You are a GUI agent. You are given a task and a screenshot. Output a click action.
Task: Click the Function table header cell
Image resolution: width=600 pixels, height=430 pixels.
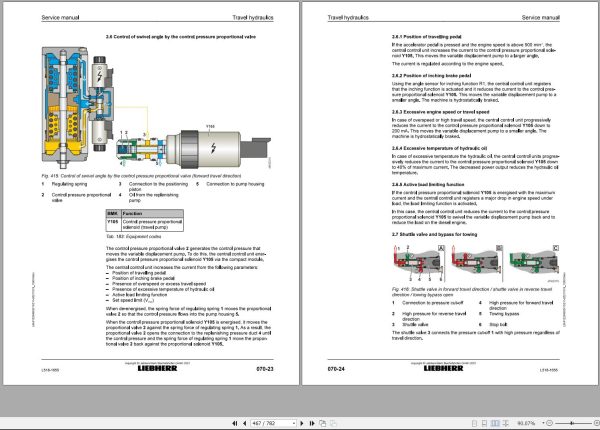click(x=152, y=213)
